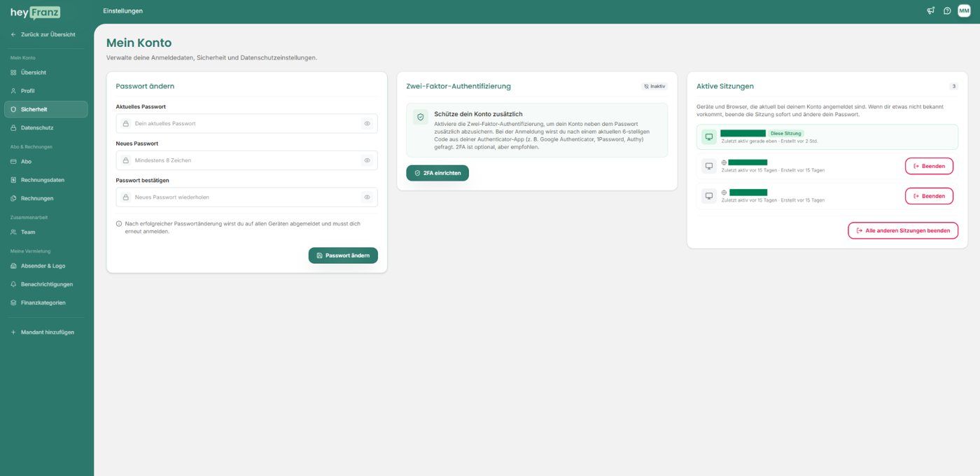Viewport: 980px width, 476px height.
Task: Open the Datenschutz sidebar item
Action: point(46,128)
